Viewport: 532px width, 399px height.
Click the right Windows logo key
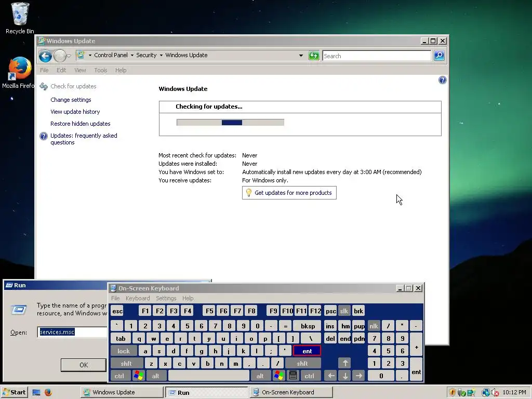279,376
